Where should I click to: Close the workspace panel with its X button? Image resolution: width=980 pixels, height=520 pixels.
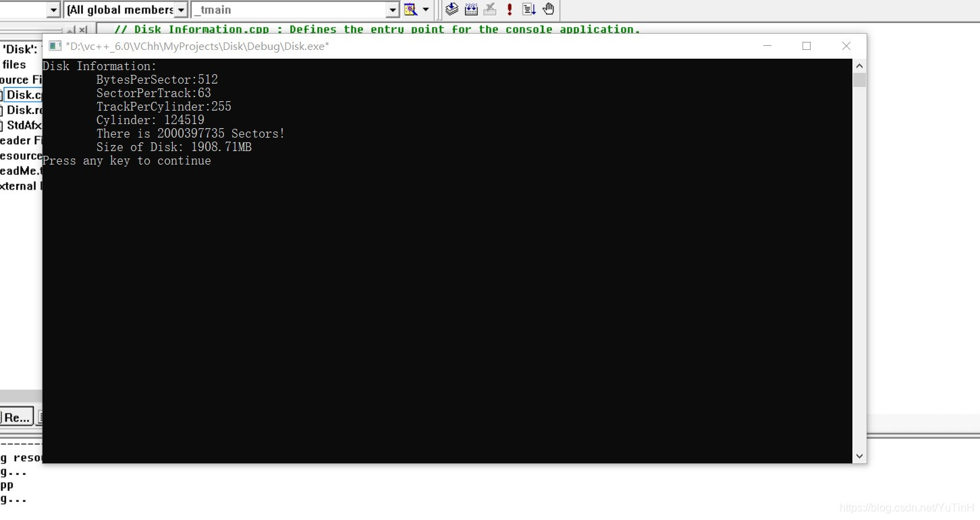(x=82, y=30)
